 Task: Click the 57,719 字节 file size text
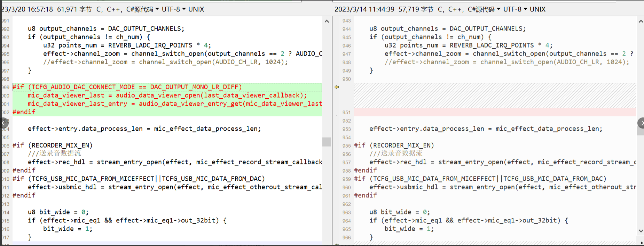coord(416,9)
